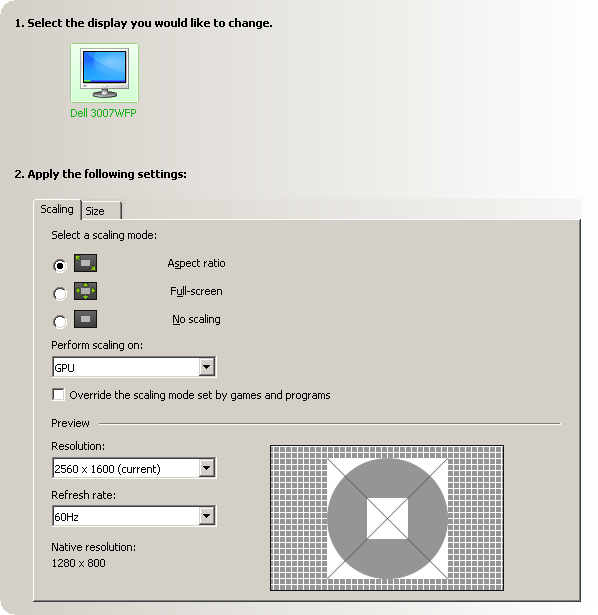The width and height of the screenshot is (598, 615).
Task: Switch to the Scaling tab
Action: pos(57,209)
